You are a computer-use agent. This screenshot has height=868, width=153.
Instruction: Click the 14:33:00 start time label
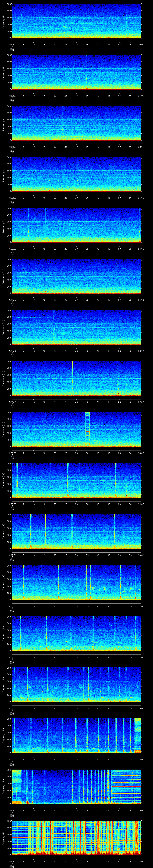pos(12,759)
